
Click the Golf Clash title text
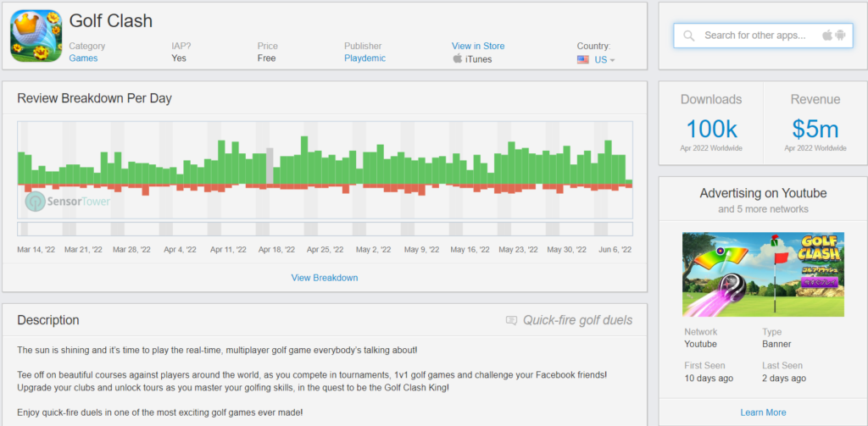[111, 20]
